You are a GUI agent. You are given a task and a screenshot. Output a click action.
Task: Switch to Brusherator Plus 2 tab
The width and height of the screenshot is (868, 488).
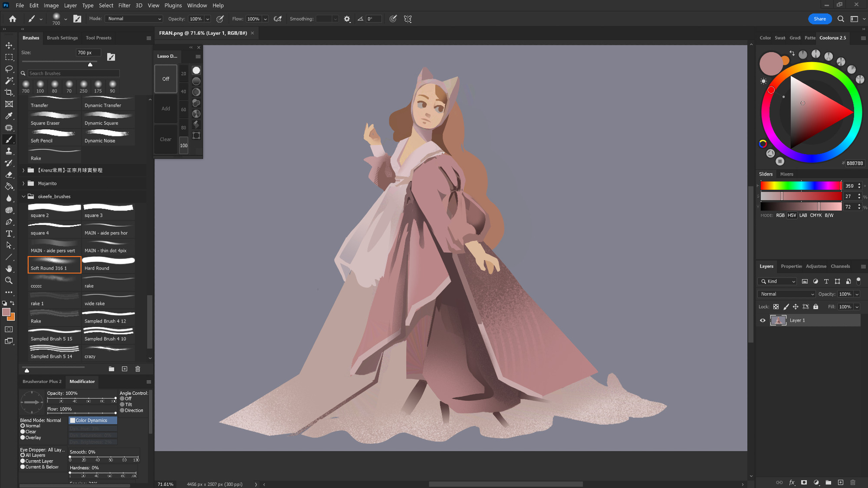coord(42,381)
